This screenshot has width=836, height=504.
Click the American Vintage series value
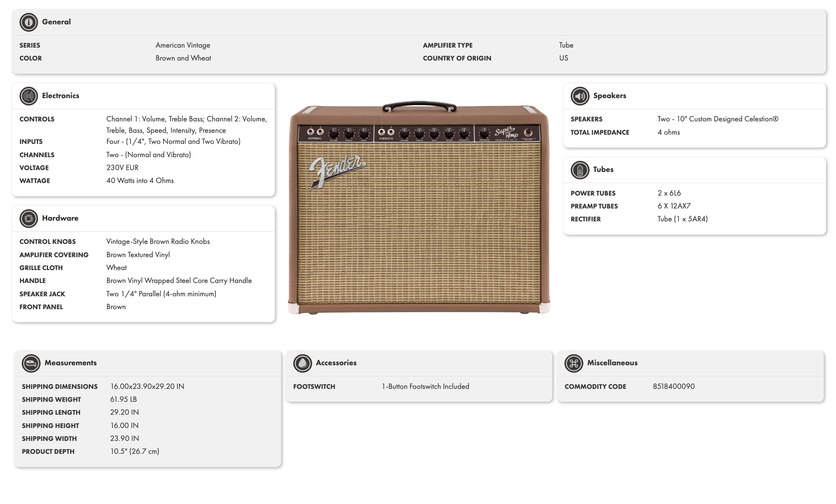tap(183, 45)
